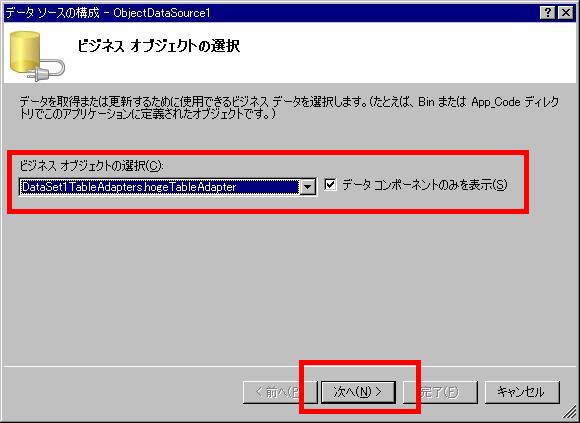Image resolution: width=580 pixels, height=423 pixels.
Task: Click the データ コンポーネントのみを表示(S) label text
Action: 424,185
